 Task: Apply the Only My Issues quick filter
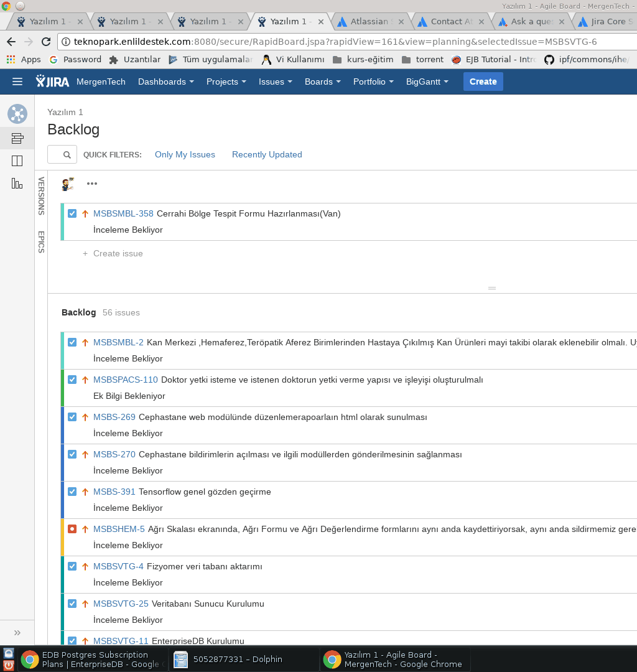(x=185, y=155)
